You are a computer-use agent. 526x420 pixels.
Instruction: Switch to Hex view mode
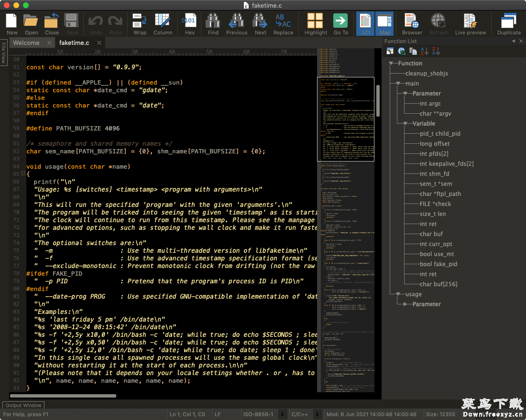point(189,24)
